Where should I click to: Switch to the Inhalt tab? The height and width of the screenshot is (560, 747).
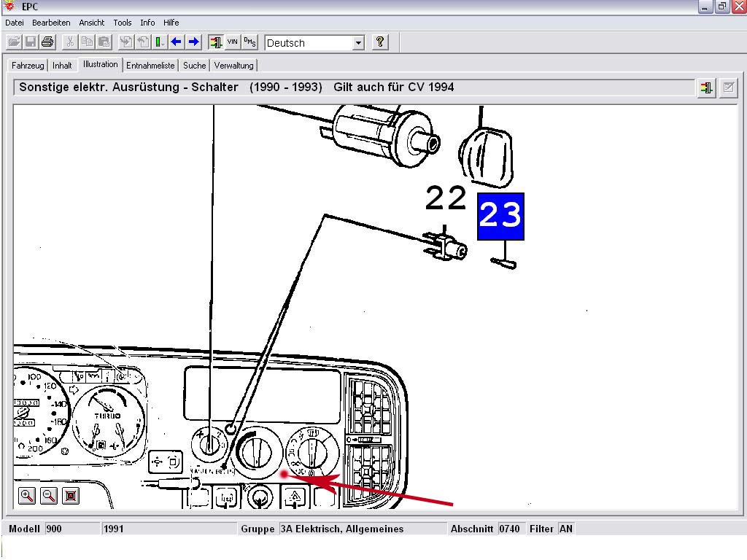pos(62,65)
